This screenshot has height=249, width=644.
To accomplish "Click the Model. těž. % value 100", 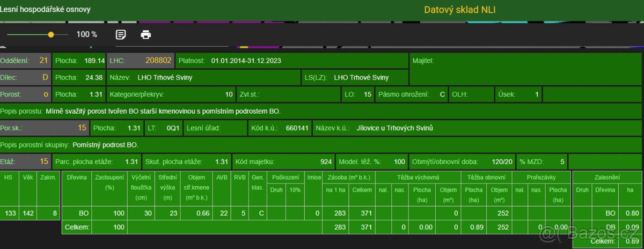I will coord(400,162).
